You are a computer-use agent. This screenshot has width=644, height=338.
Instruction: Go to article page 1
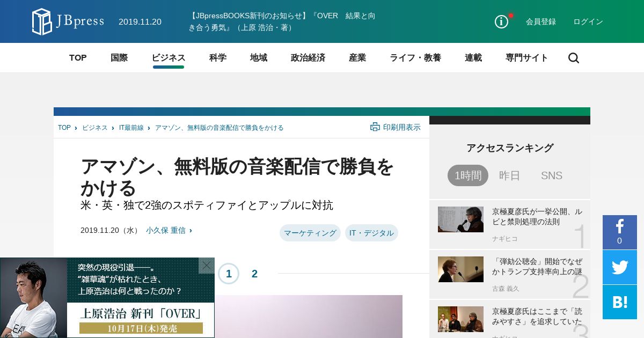click(x=229, y=274)
